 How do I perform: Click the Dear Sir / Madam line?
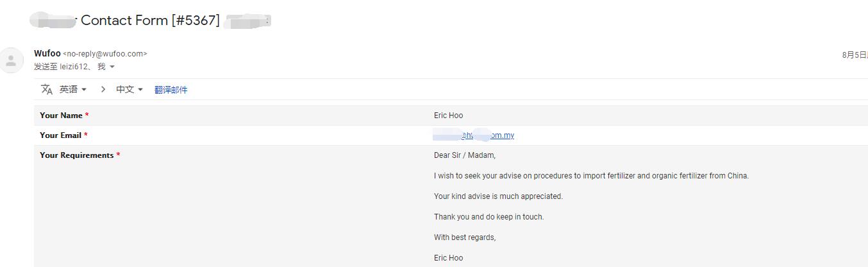click(465, 155)
